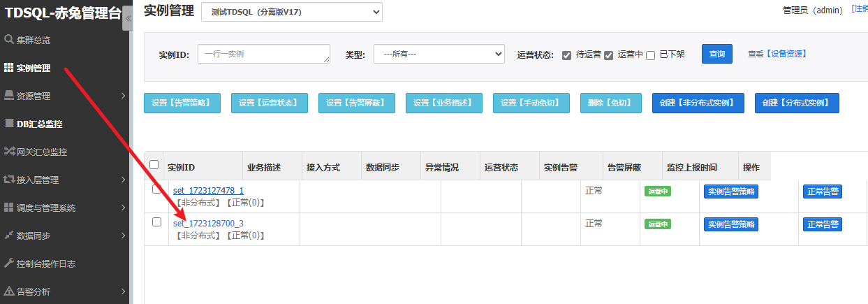Enable the 已下架 status checkbox

tap(650, 55)
